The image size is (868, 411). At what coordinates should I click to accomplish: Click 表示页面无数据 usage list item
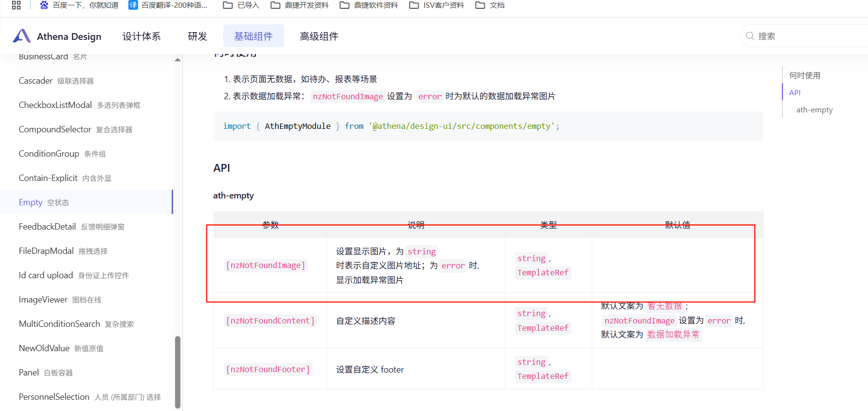pos(305,79)
